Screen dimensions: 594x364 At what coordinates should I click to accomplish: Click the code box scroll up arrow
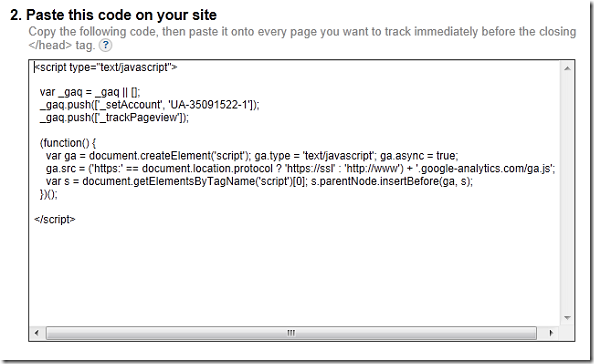[567, 69]
